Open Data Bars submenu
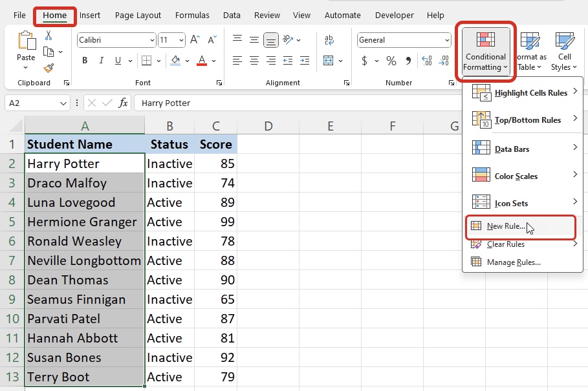The height and width of the screenshot is (391, 588). pos(523,149)
